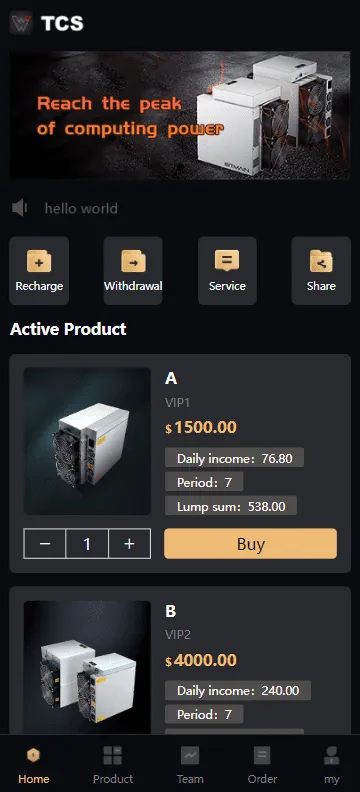This screenshot has height=792, width=360.
Task: Click the TCS logo icon
Action: [21, 23]
